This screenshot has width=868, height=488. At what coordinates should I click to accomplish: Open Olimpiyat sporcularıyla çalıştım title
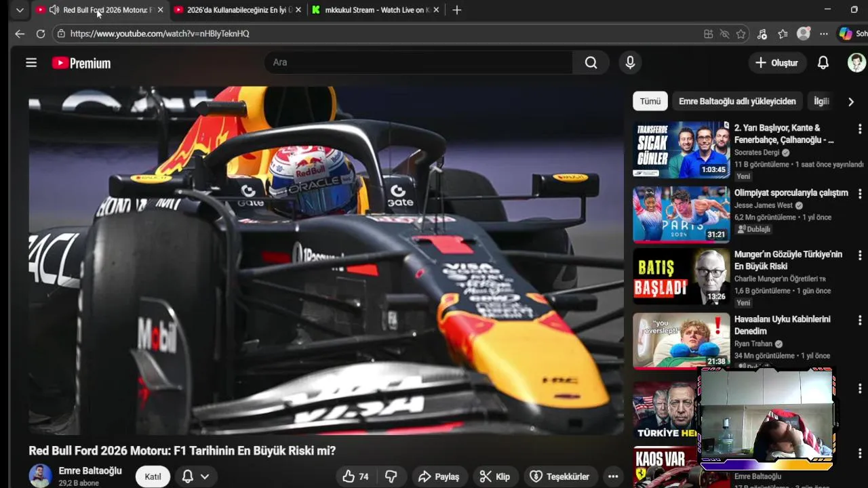(791, 192)
